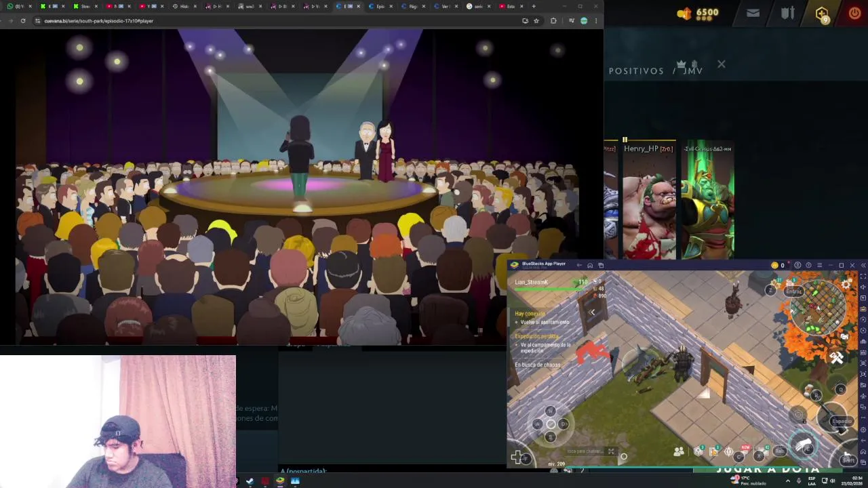
Task: Show hidden icons in the system tray
Action: (x=787, y=481)
